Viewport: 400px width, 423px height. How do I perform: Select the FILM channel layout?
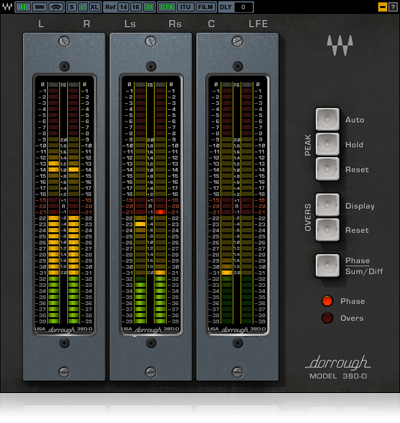[205, 7]
